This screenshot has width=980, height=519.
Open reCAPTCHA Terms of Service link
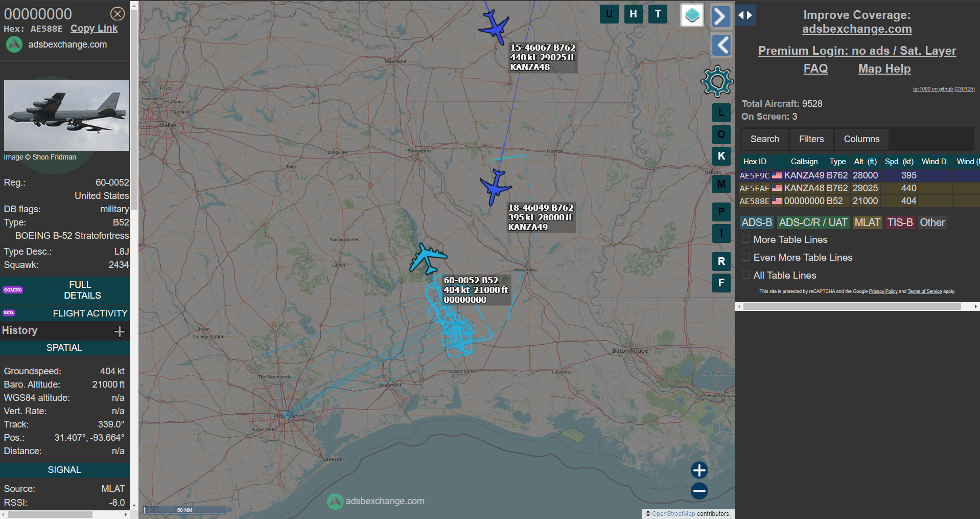click(924, 291)
